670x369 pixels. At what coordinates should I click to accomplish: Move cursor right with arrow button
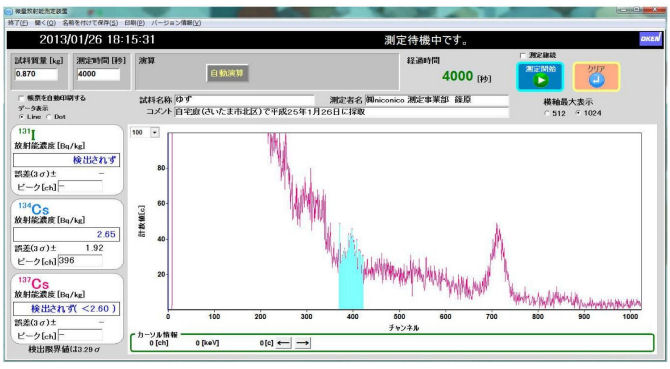(303, 343)
